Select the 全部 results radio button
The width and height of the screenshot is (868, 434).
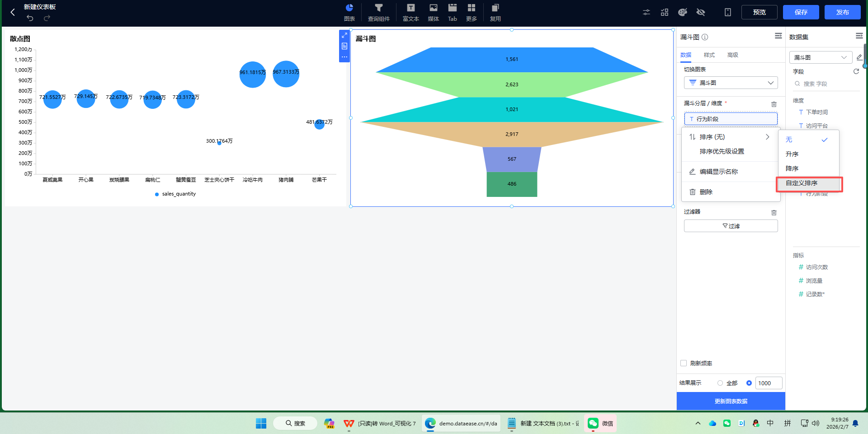pos(720,383)
